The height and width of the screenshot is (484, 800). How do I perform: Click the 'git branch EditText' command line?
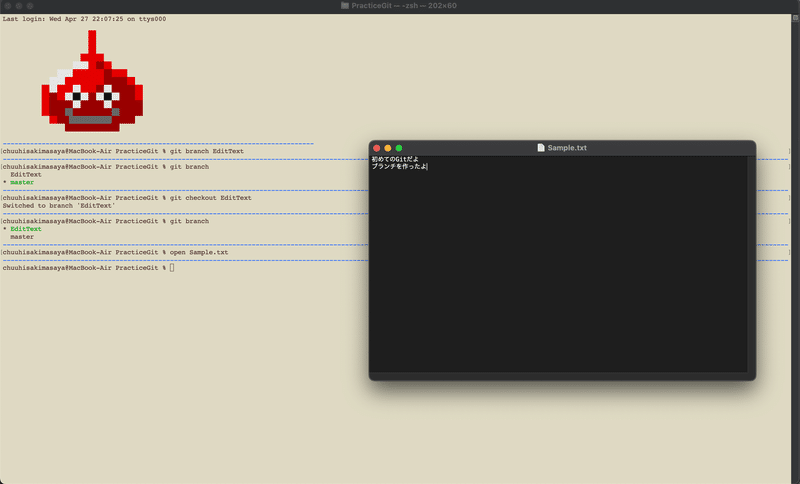(x=123, y=151)
